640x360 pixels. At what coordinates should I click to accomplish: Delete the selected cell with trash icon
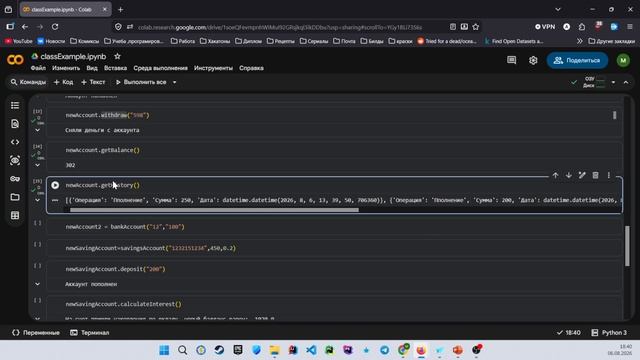tap(596, 176)
